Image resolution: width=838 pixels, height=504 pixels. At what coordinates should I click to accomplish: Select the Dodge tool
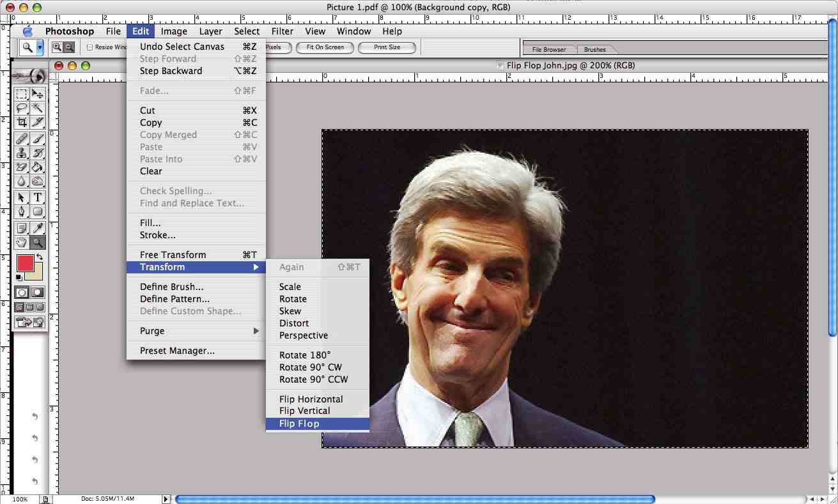pyautogui.click(x=38, y=181)
